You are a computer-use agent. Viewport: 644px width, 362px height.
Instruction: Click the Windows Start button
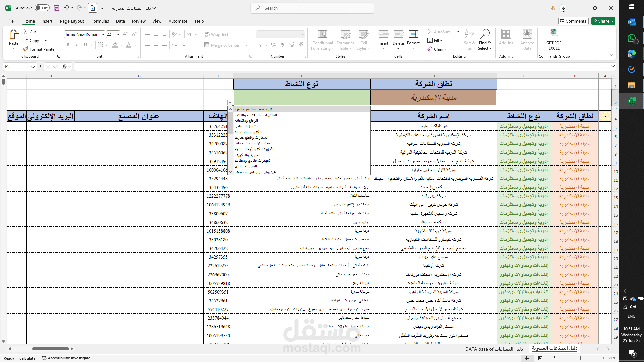pos(632,7)
